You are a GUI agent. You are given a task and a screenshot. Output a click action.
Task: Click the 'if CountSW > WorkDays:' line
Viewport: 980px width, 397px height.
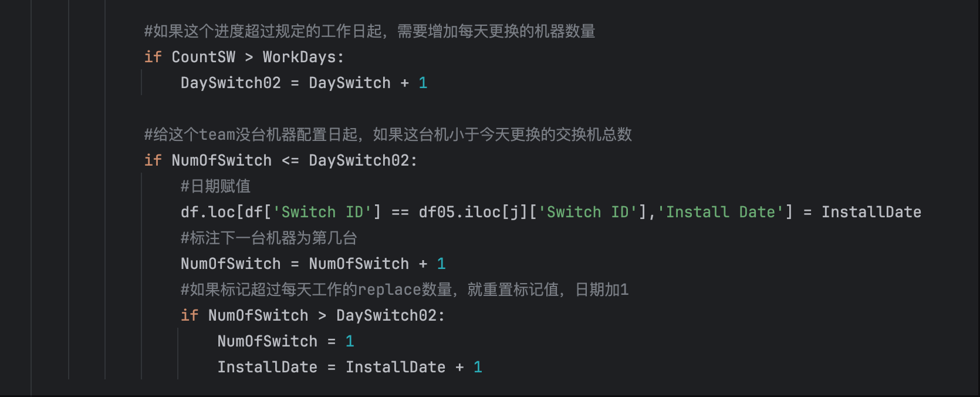point(244,57)
